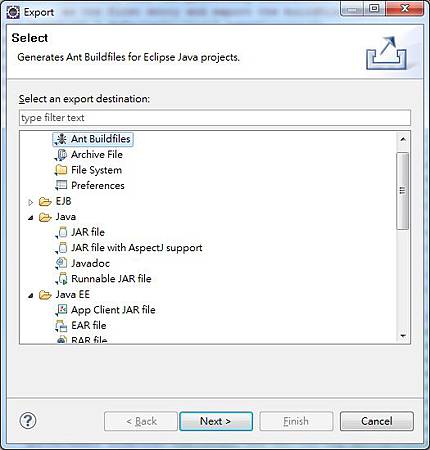This screenshot has height=450, width=430.
Task: Focus the type filter text field
Action: click(215, 118)
